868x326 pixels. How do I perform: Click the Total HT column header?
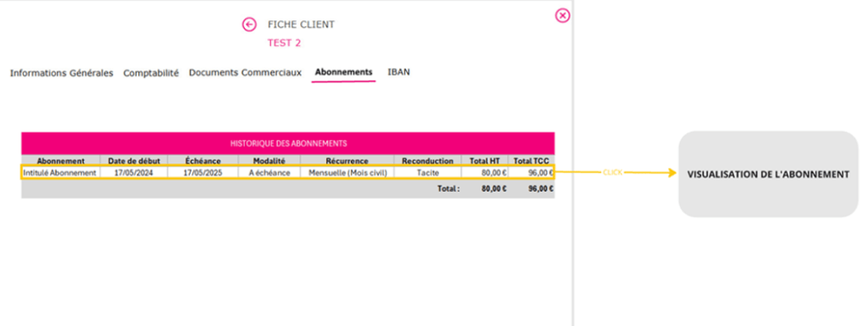(485, 160)
